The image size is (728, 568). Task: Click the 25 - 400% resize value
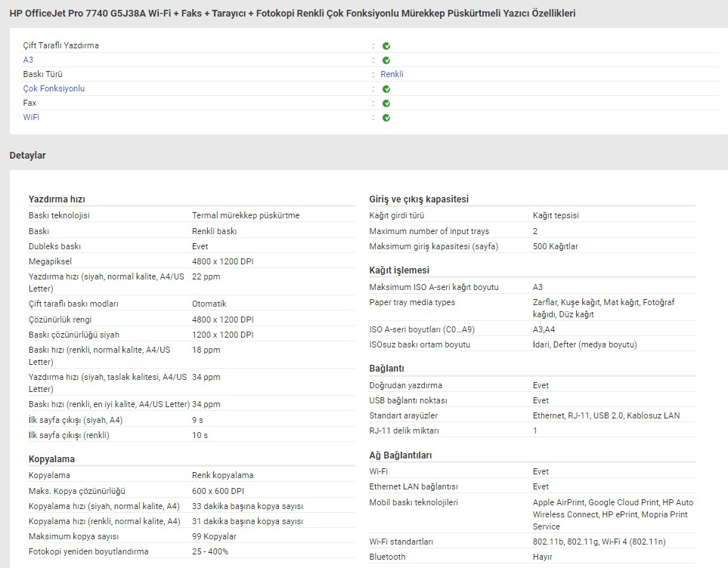(x=210, y=551)
